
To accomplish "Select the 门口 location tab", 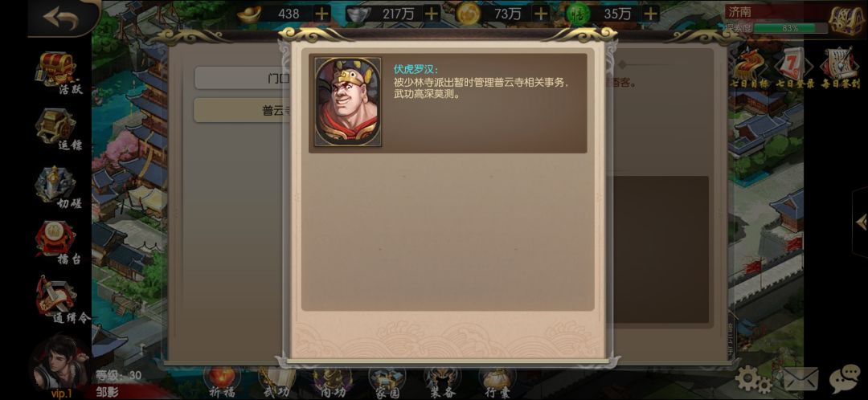I will [x=240, y=78].
